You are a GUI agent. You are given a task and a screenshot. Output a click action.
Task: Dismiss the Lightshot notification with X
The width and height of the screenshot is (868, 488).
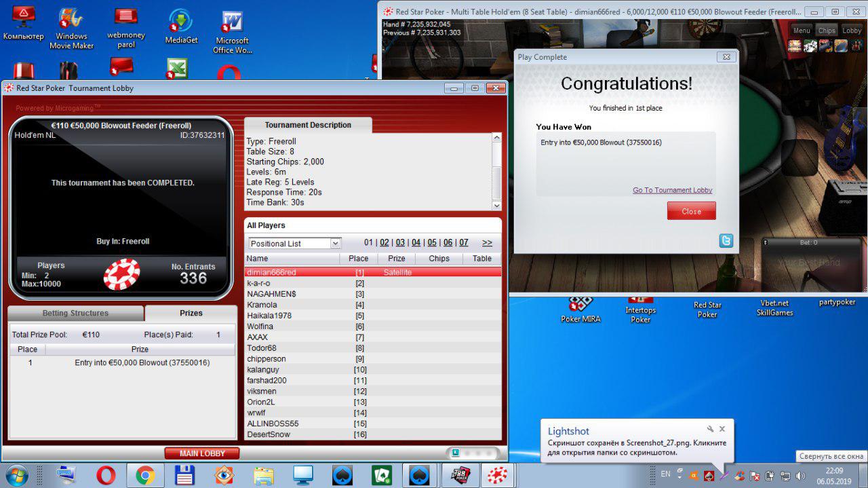722,429
